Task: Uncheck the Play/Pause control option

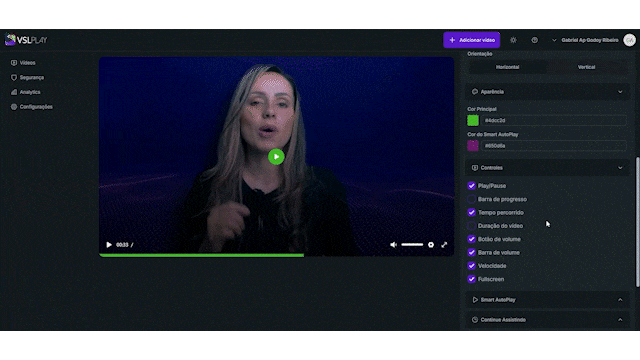Action: coord(471,186)
